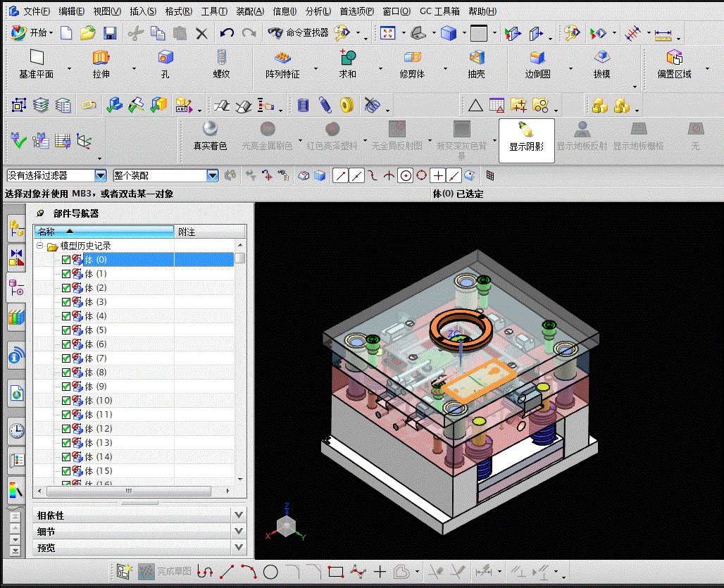
Task: Select the 拔模 draft tool
Action: coord(601,65)
